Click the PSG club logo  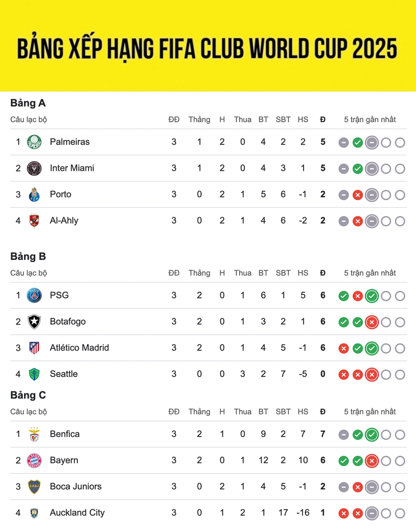coord(34,296)
